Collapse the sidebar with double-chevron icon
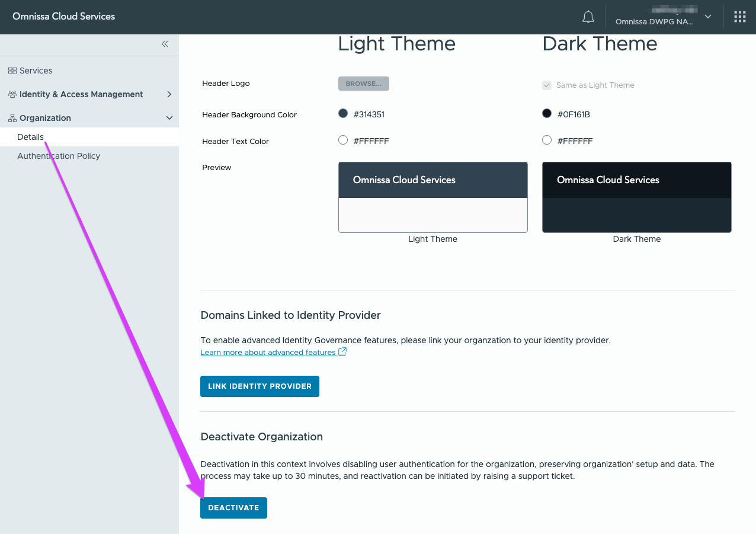The image size is (756, 534). click(165, 44)
